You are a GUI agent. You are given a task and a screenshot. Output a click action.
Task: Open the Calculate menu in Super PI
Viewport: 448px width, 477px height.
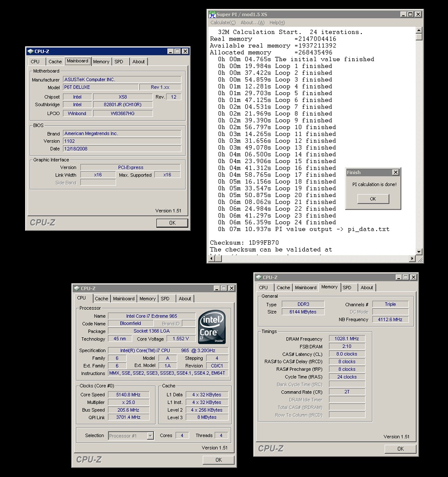(x=223, y=22)
